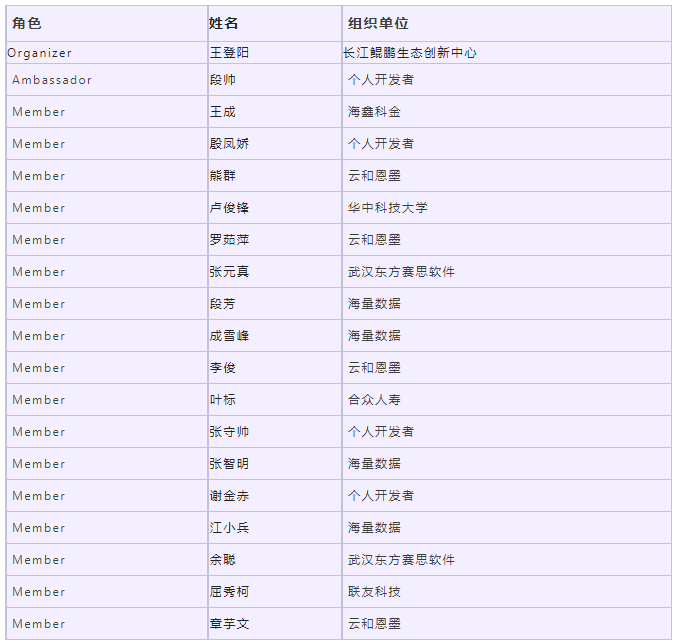This screenshot has height=644, width=677.
Task: Click 海量数据 in 江小兵's row
Action: (374, 527)
